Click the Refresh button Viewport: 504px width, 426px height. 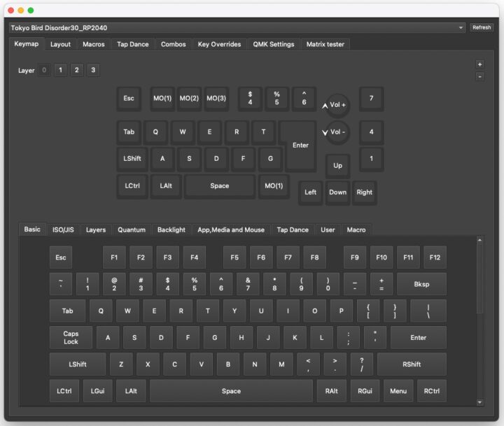[482, 27]
